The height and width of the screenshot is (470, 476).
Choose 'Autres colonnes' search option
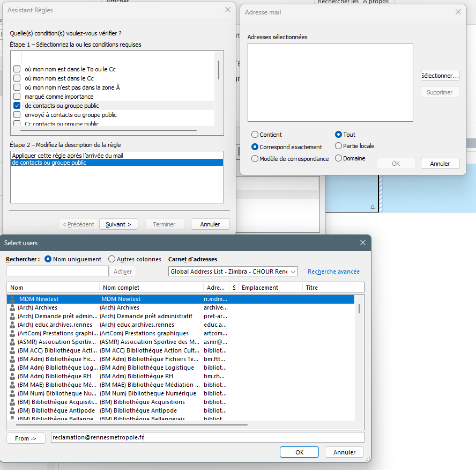coord(112,259)
